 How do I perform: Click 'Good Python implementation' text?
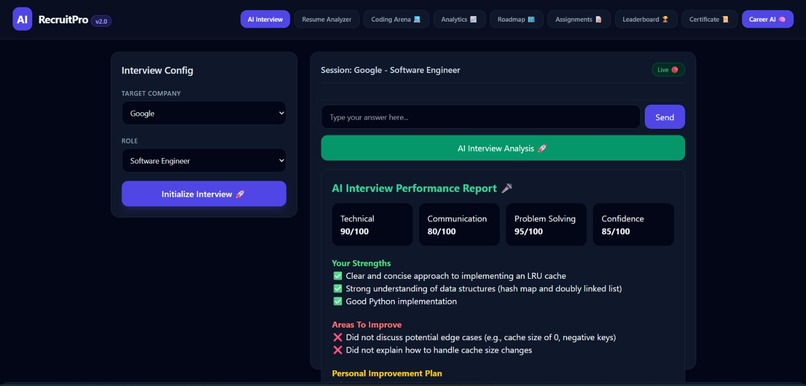pyautogui.click(x=401, y=301)
